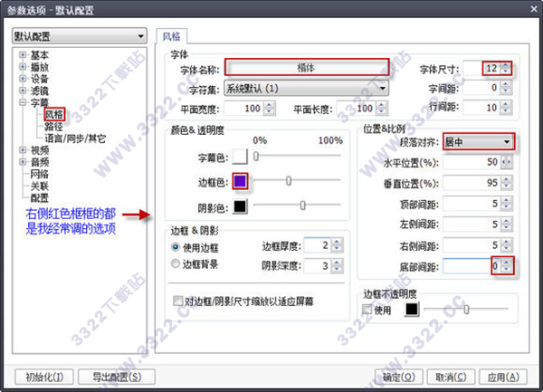This screenshot has width=543, height=392.
Task: Select 路径 in the subtitle tree
Action: pos(53,127)
